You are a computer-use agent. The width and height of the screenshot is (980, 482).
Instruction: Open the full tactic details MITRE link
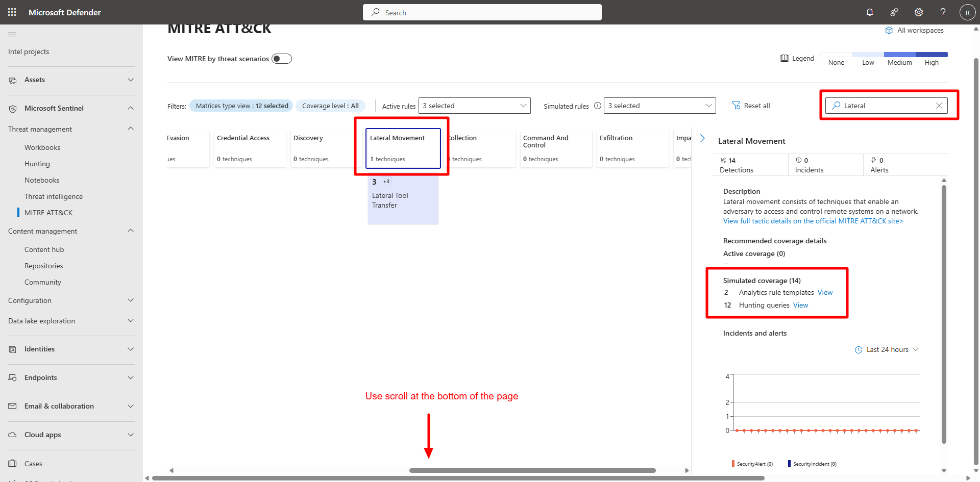point(813,221)
